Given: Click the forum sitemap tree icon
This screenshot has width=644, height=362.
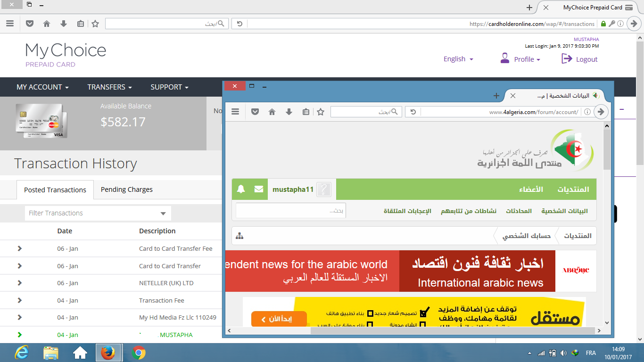Looking at the screenshot, I should pos(239,236).
